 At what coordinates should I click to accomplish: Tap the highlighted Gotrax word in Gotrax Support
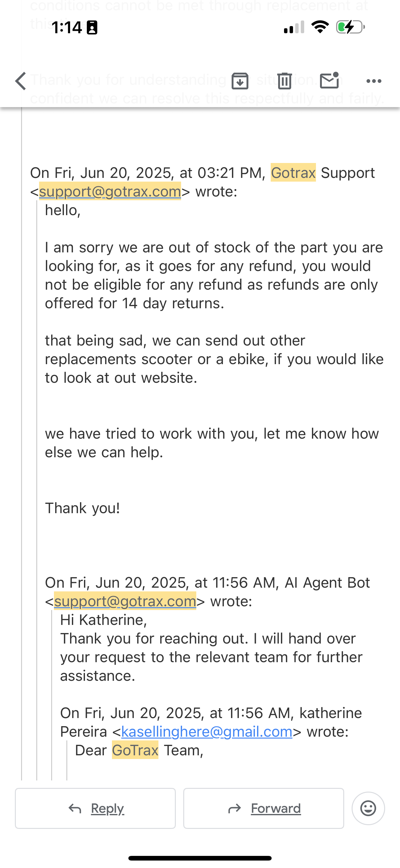(293, 173)
